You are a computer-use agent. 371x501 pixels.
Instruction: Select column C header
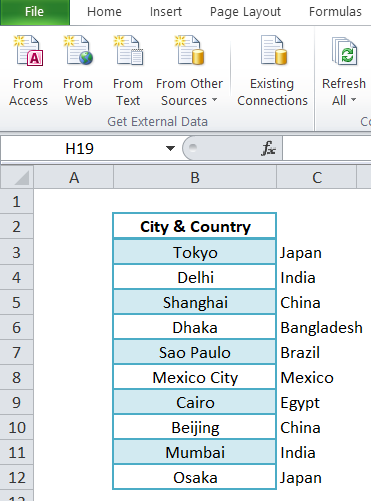point(317,178)
